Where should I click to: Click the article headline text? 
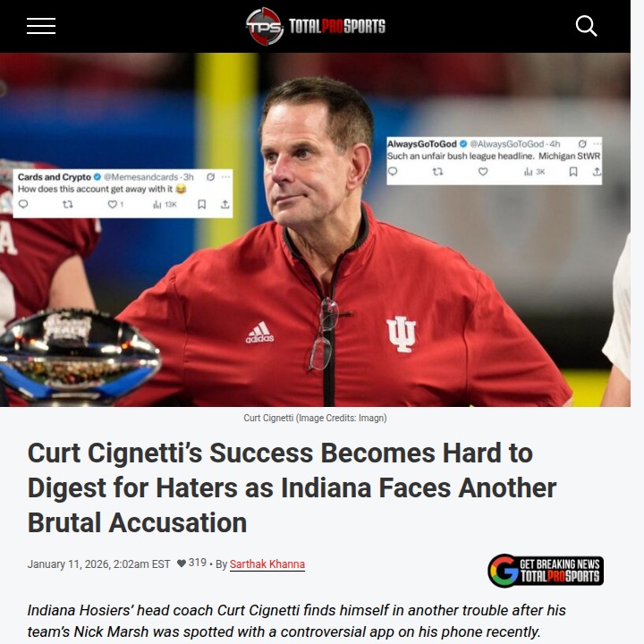pyautogui.click(x=292, y=487)
